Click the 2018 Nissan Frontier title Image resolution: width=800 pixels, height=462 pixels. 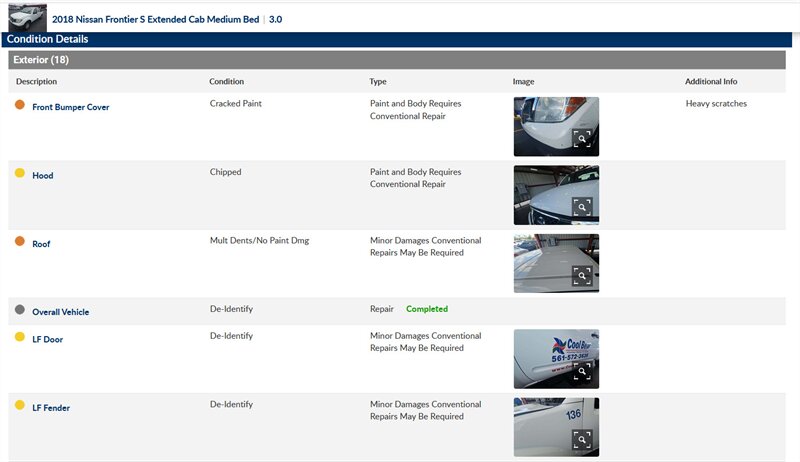155,18
